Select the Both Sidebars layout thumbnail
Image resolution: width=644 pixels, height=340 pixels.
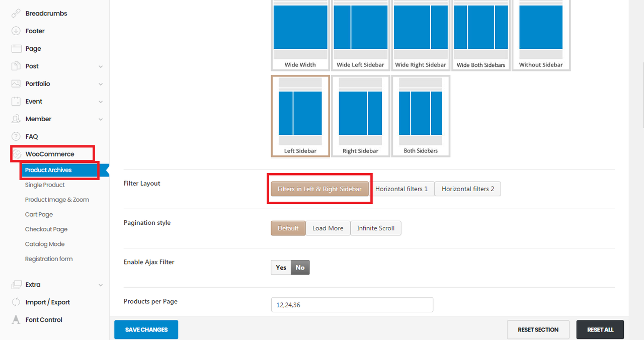click(x=421, y=116)
